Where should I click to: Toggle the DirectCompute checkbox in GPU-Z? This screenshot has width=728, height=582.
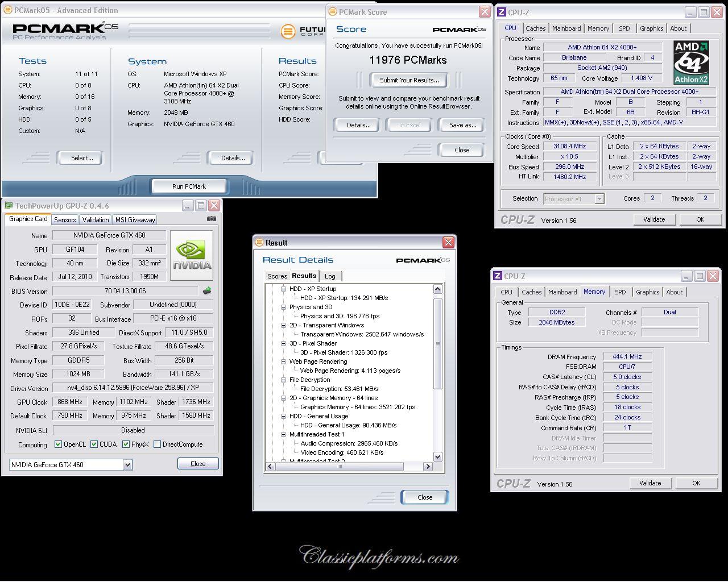[x=157, y=444]
